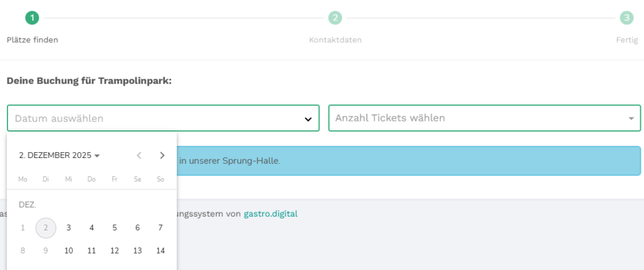Open the Anzahl Tickets wählen dropdown
Image resolution: width=644 pixels, height=270 pixels.
[484, 118]
